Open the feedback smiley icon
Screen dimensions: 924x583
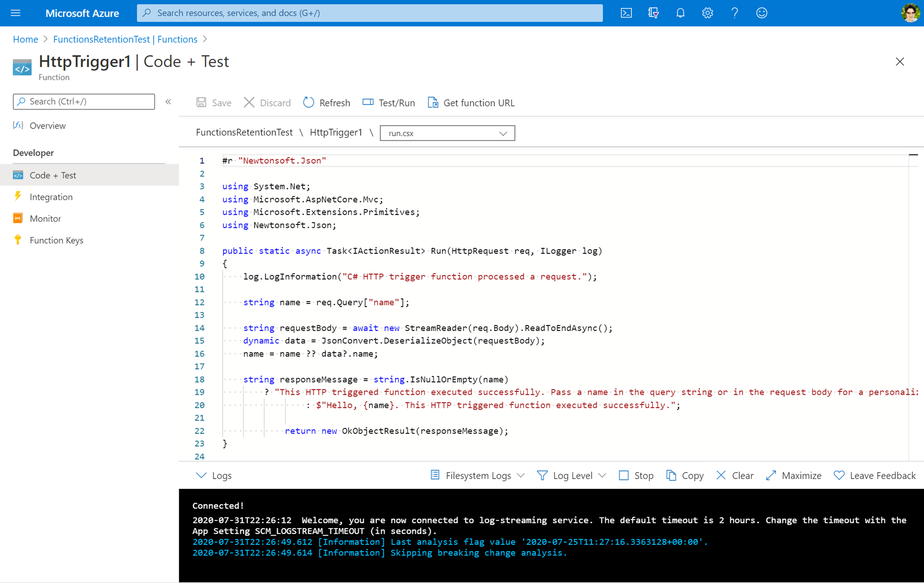coord(761,13)
